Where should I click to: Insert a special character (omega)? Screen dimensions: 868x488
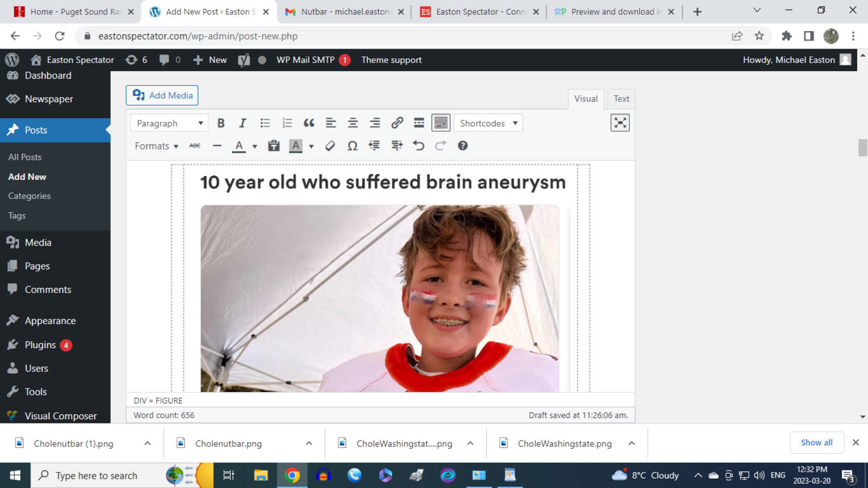coord(352,146)
